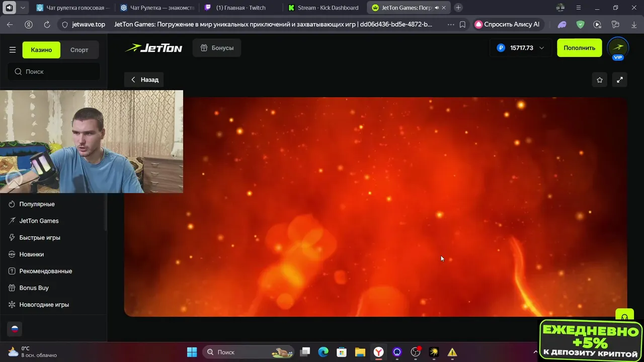Image resolution: width=644 pixels, height=362 pixels.
Task: Expand game to fullscreen mode
Action: pos(620,79)
